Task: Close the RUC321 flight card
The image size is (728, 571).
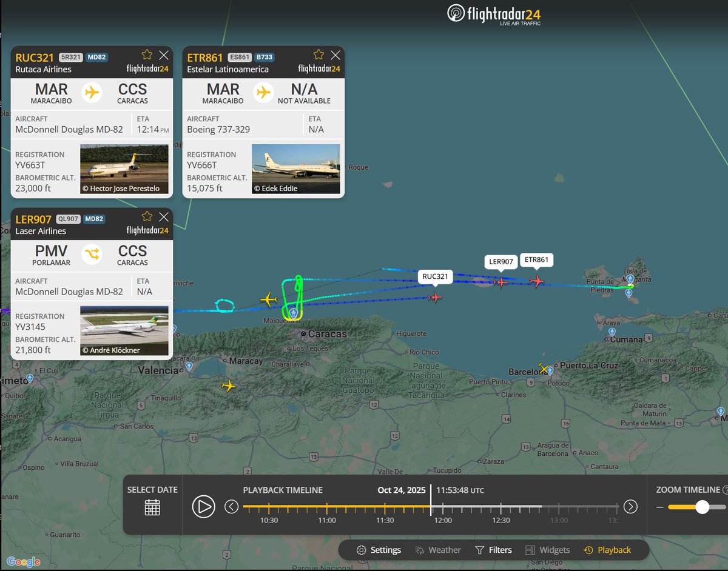Action: [x=164, y=55]
